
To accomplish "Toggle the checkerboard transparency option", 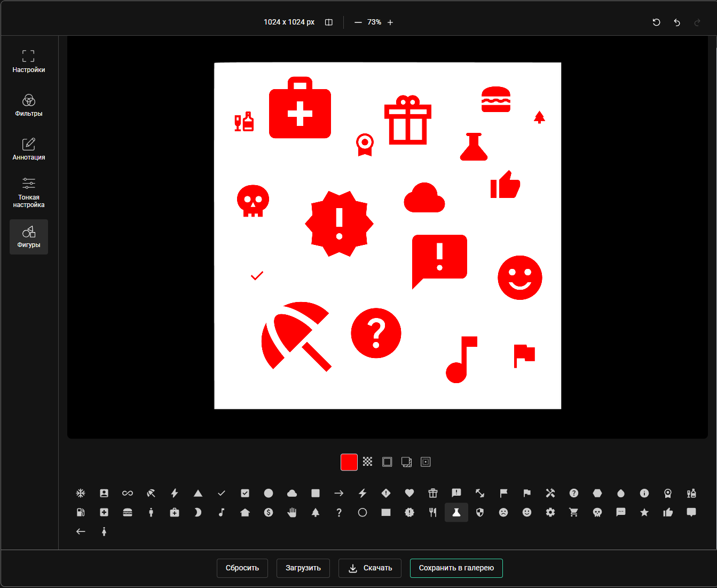I will 368,462.
